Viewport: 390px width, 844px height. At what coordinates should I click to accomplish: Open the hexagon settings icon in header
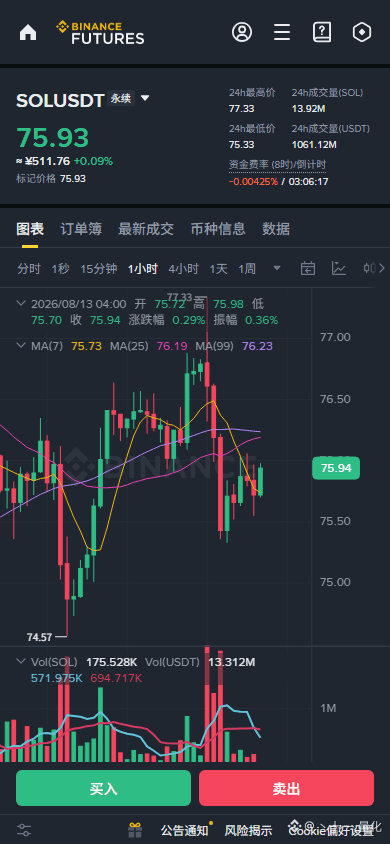coord(361,32)
